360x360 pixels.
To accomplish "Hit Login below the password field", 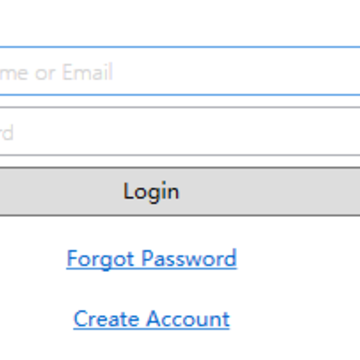I will click(180, 192).
